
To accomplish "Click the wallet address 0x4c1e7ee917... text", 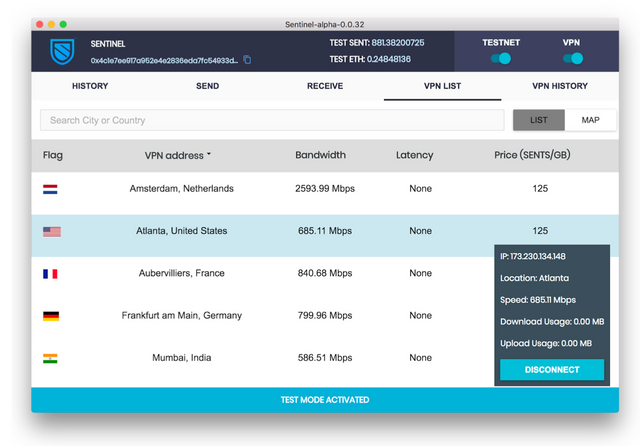I will click(x=164, y=61).
